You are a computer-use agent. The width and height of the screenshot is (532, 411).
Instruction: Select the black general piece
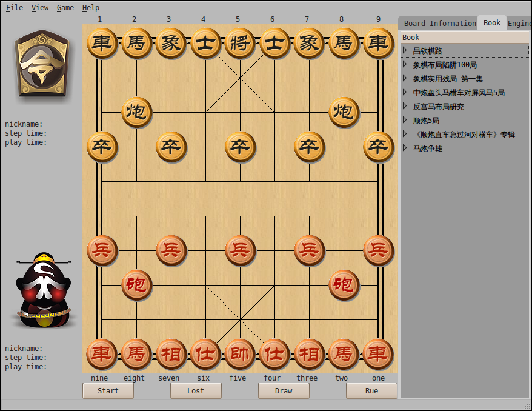click(x=240, y=43)
